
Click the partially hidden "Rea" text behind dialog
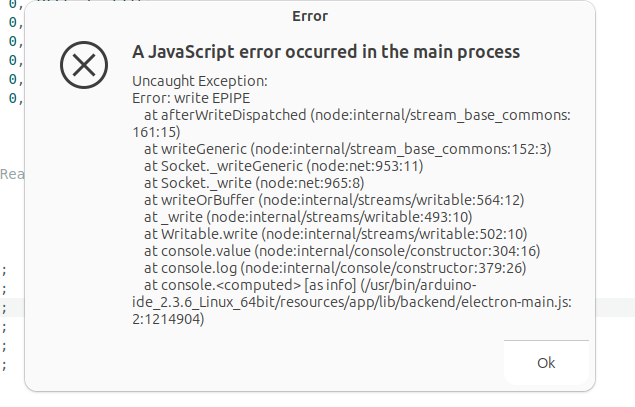pos(12,174)
